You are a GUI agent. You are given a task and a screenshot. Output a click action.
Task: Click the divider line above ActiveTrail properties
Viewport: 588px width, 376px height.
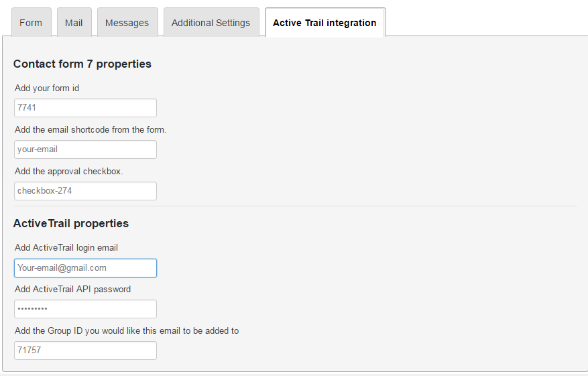pos(295,206)
